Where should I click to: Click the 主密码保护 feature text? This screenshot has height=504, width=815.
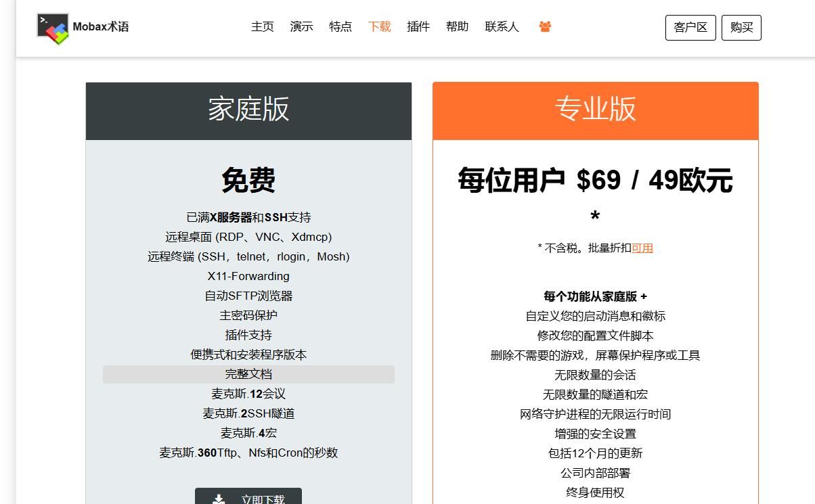248,315
